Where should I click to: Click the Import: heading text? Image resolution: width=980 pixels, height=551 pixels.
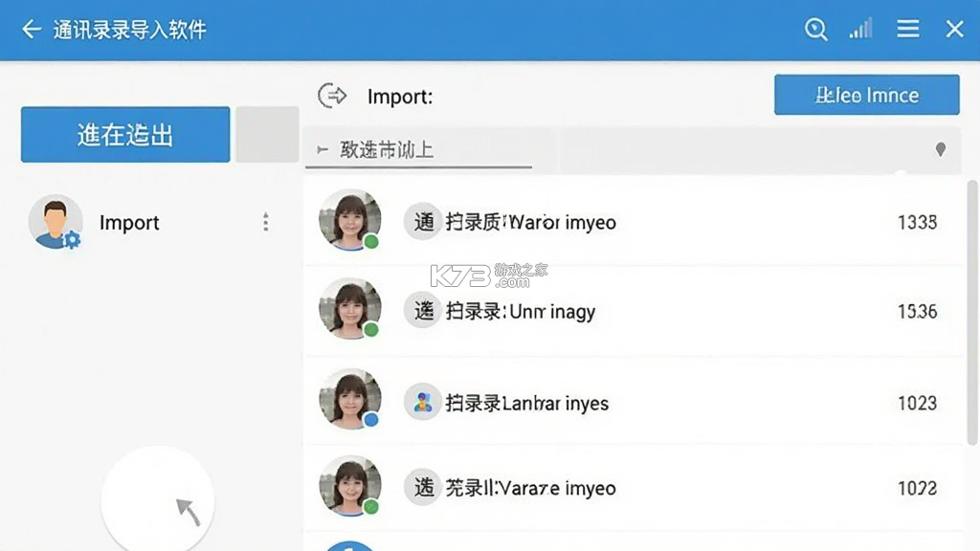click(400, 97)
